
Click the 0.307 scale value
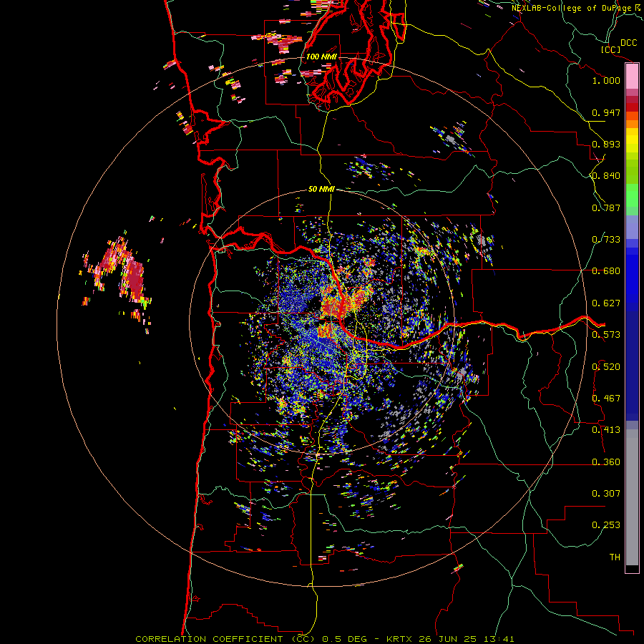pos(606,494)
